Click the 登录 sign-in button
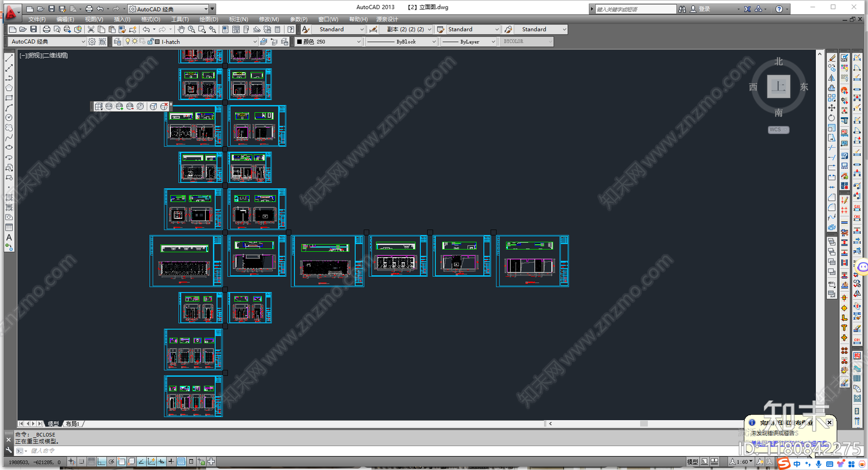 pos(704,9)
